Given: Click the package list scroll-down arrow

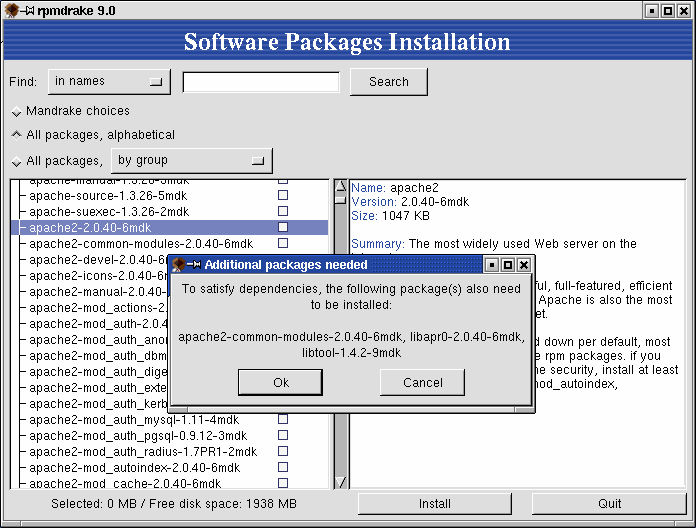Looking at the screenshot, I should point(341,482).
